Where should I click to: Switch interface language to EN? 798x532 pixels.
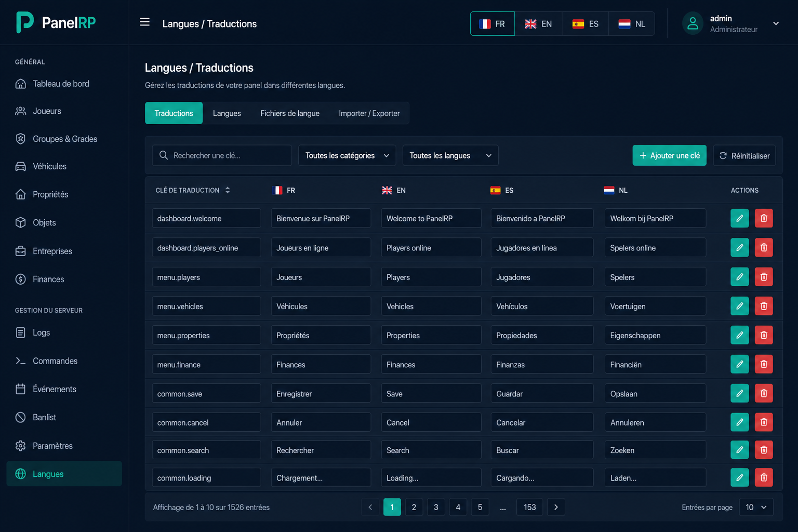pyautogui.click(x=538, y=24)
